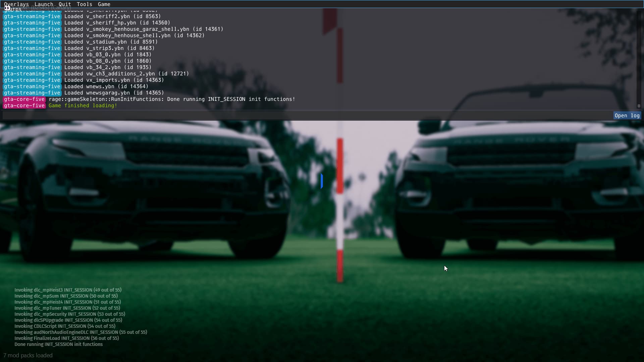The height and width of the screenshot is (362, 644).
Task: Click 'Invoking dlc_mpSecurity INIT_SESSION (53 out of 55)'
Action: pos(70,314)
